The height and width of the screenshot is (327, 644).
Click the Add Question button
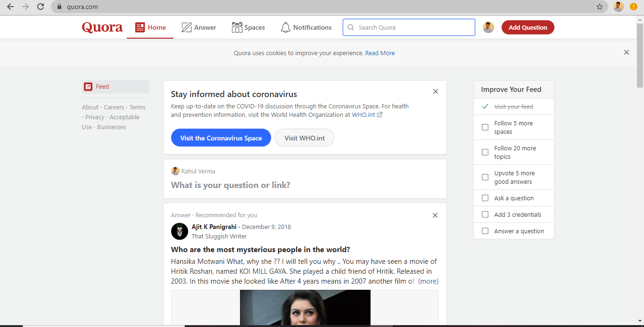(528, 27)
